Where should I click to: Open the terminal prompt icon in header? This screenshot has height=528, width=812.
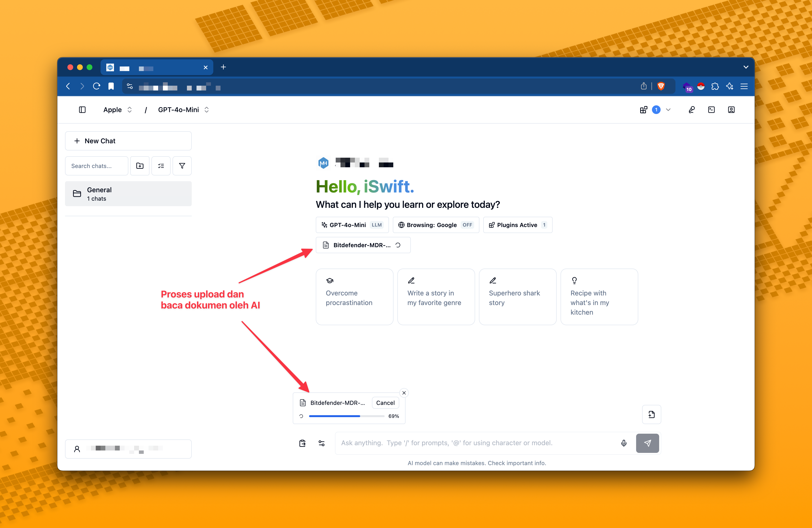click(711, 109)
